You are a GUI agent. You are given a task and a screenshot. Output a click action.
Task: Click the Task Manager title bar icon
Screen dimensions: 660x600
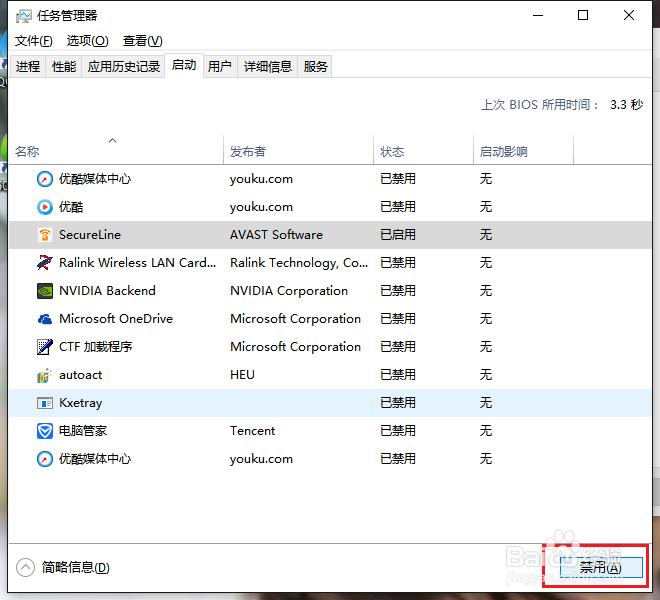click(23, 16)
